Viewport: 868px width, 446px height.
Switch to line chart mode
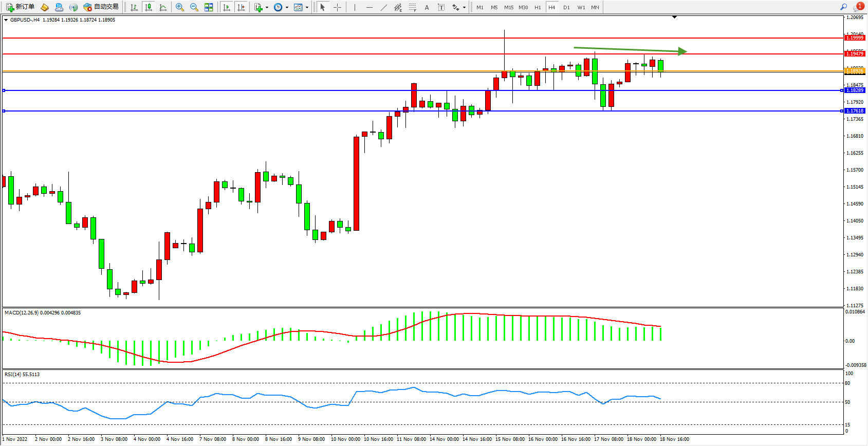(163, 7)
